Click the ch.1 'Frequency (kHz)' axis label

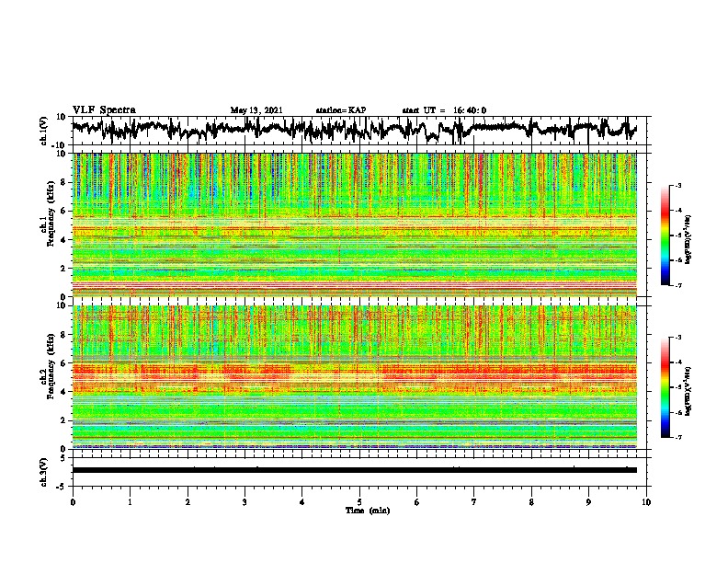pyautogui.click(x=51, y=214)
